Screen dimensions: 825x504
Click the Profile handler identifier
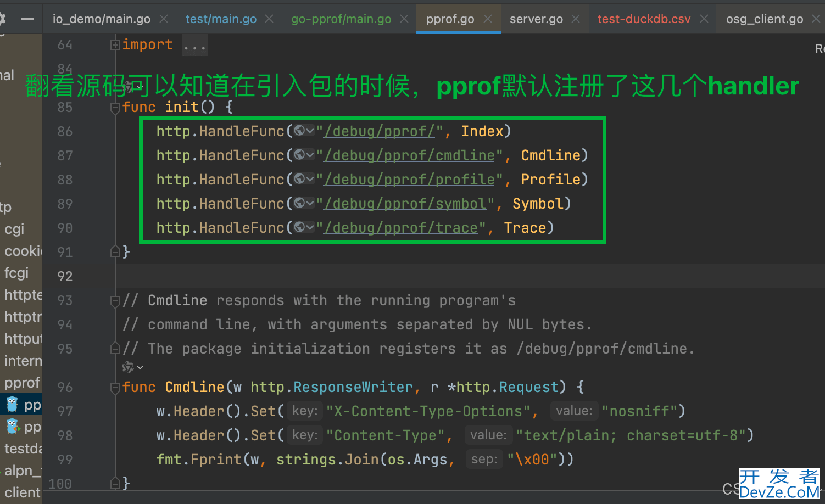tap(551, 180)
